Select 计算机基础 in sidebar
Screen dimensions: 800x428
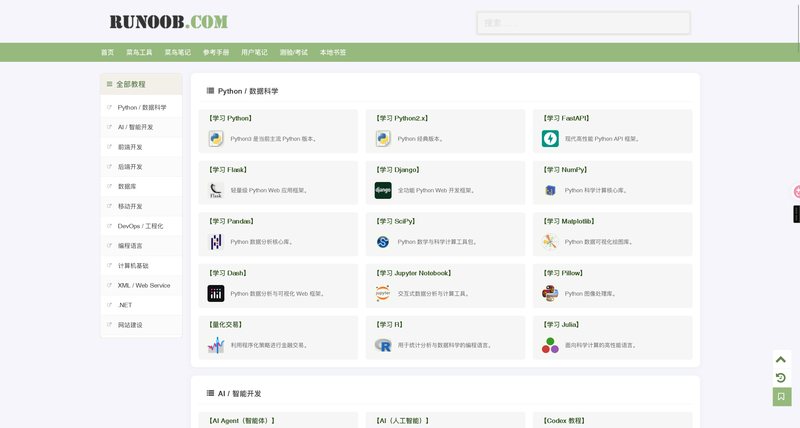[x=141, y=266]
